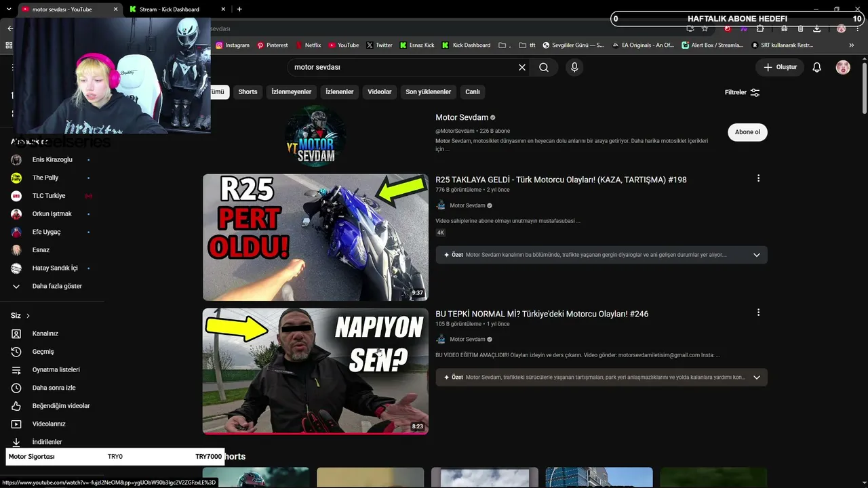The height and width of the screenshot is (488, 868).
Task: Open the Twitter bookmark
Action: pyautogui.click(x=379, y=45)
